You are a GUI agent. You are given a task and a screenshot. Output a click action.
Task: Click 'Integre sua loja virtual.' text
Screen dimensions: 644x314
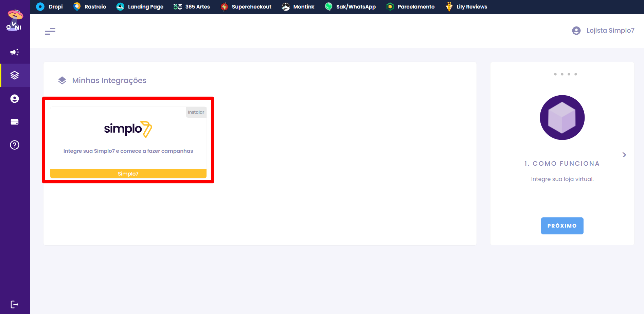tap(562, 179)
